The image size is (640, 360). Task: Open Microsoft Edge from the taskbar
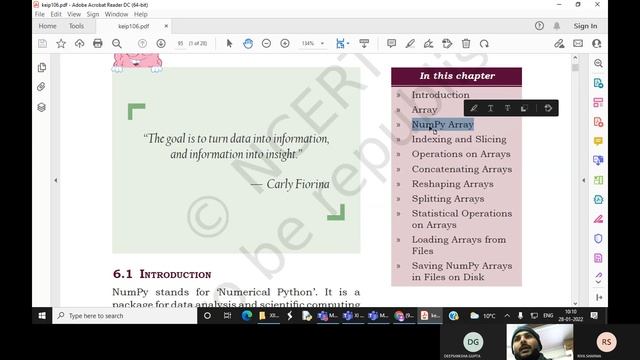[247, 316]
